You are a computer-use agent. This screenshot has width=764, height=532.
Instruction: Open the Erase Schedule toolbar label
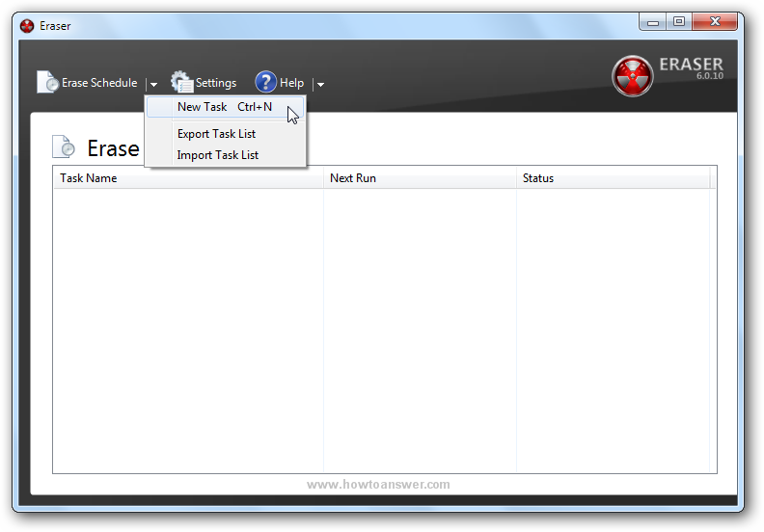(99, 83)
